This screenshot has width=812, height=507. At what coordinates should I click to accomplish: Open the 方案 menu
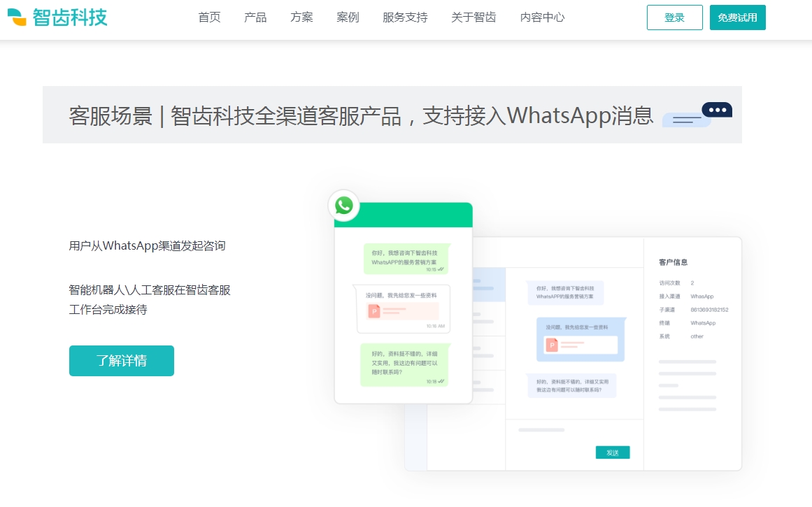[x=301, y=17]
